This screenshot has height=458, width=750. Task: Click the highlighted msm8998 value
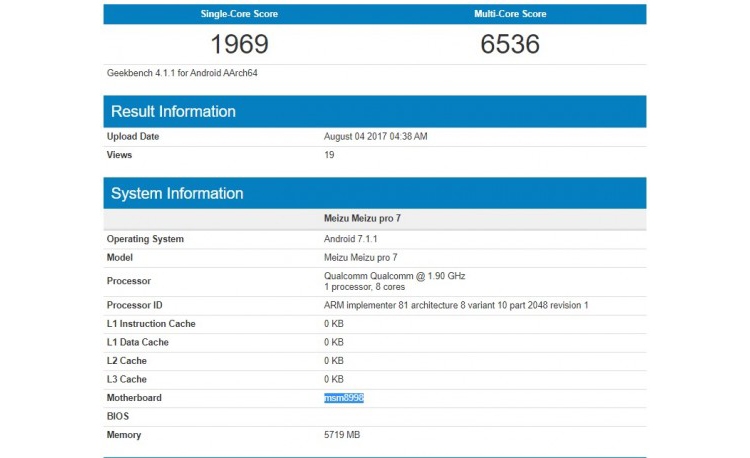point(344,398)
